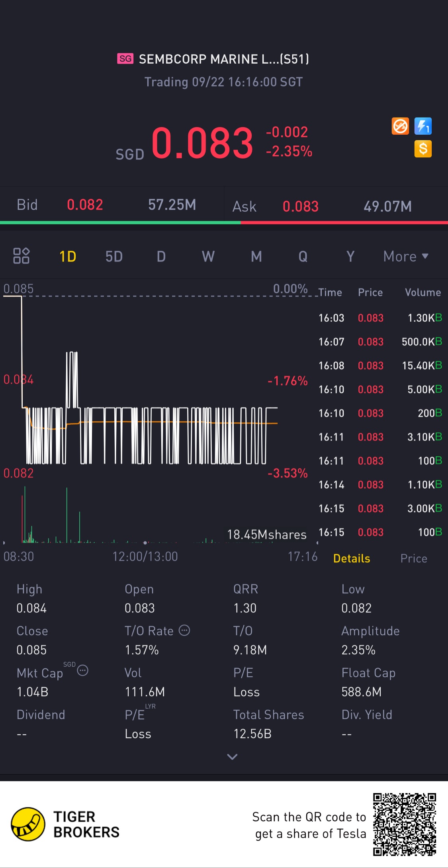The width and height of the screenshot is (448, 868).
Task: Expand more stock details with bottom chevron
Action: [232, 756]
